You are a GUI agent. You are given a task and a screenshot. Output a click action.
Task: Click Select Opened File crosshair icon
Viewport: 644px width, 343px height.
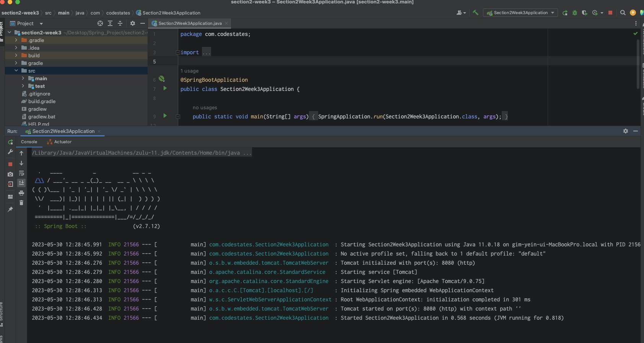pyautogui.click(x=100, y=23)
